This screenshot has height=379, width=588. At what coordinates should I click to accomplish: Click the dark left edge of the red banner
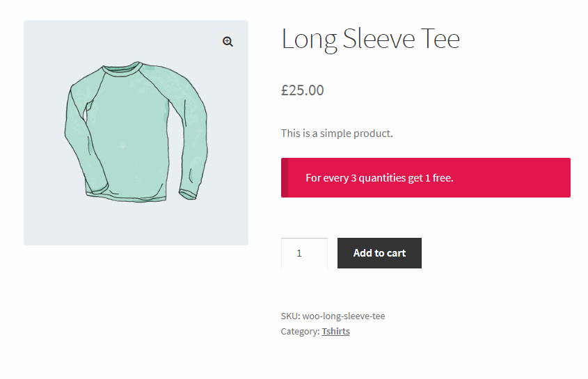coord(285,177)
